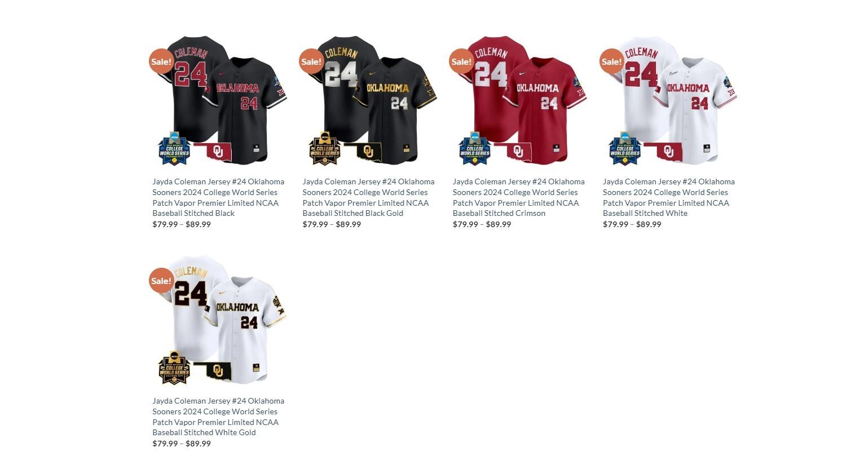
Task: Open the Stitched White jersey title link
Action: (x=669, y=197)
